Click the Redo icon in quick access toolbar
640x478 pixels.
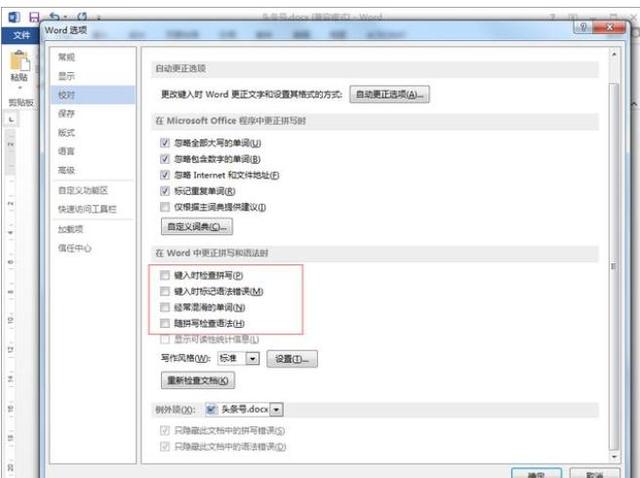pyautogui.click(x=82, y=17)
